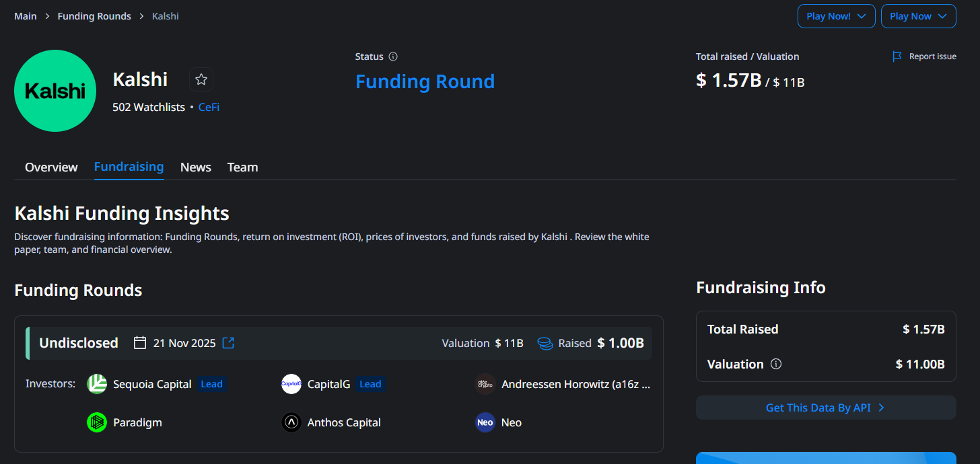Select the Team tab

click(242, 167)
